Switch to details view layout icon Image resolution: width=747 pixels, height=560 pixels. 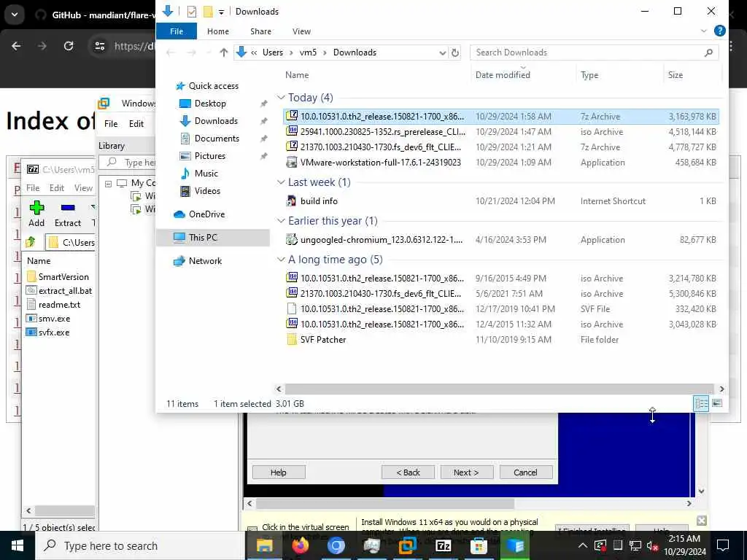point(701,404)
